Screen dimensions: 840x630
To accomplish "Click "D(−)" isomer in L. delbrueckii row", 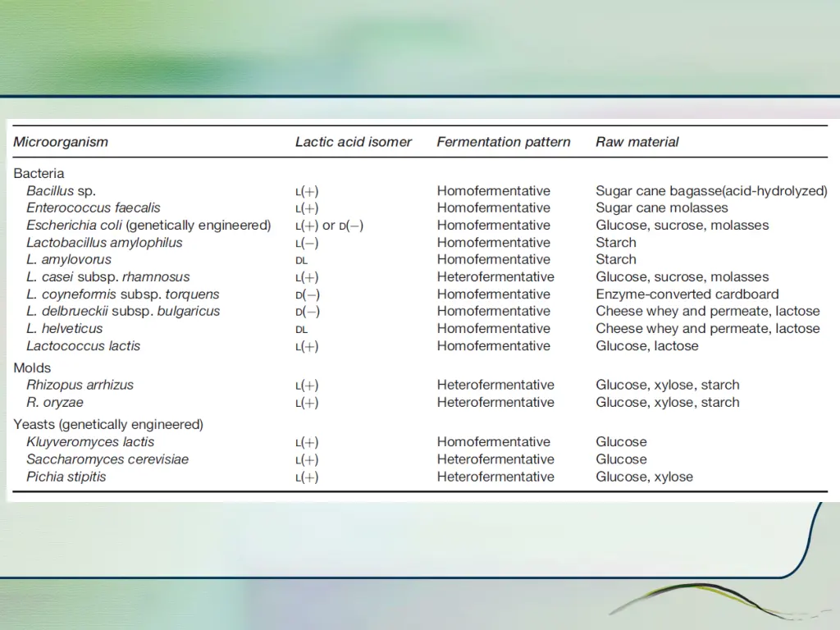I will tap(308, 312).
